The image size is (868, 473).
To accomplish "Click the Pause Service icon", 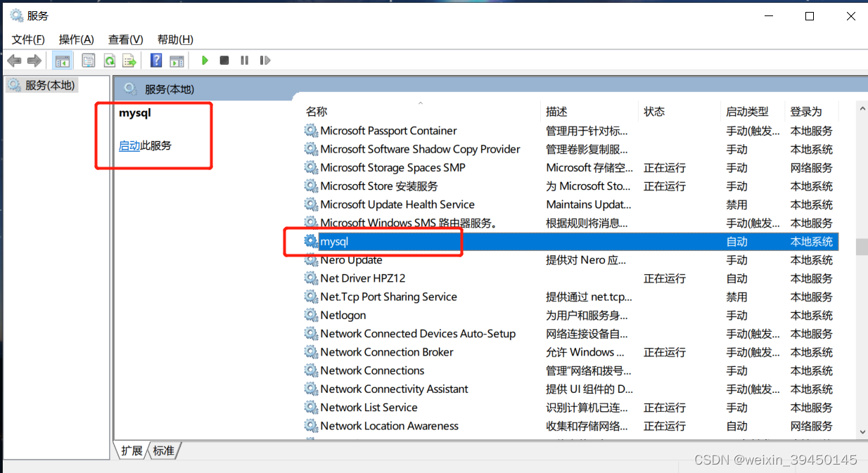I will point(244,60).
